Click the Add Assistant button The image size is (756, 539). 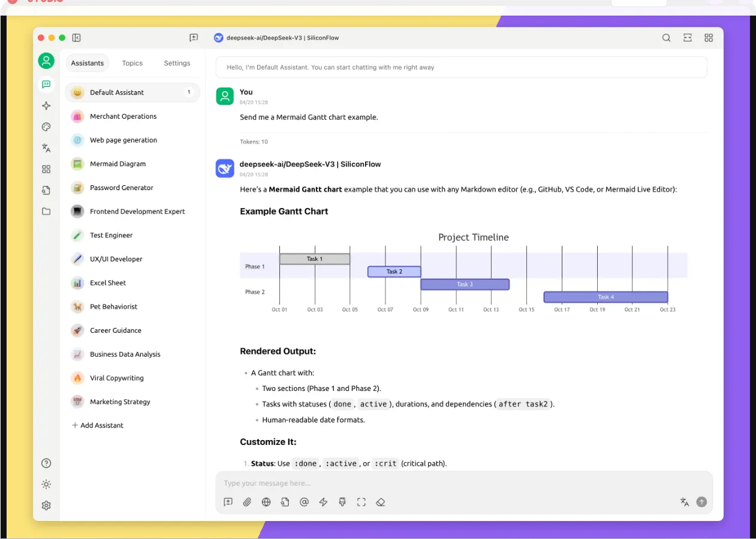[98, 425]
